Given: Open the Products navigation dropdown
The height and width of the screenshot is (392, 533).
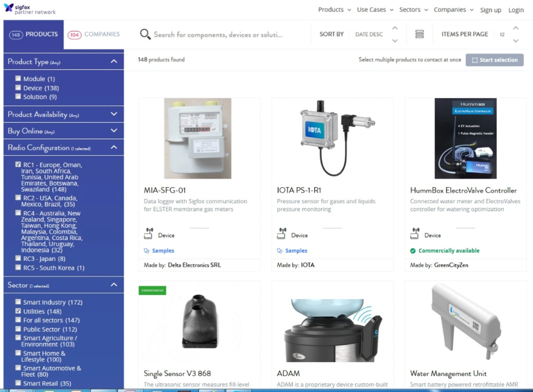Looking at the screenshot, I should click(334, 10).
